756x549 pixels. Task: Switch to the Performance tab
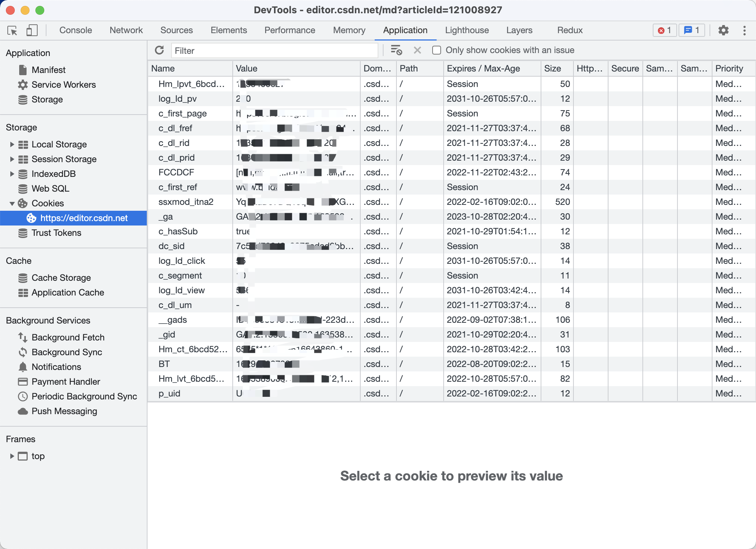(x=290, y=30)
